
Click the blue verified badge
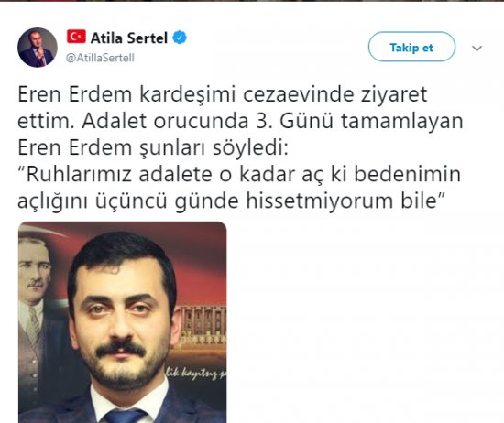point(180,38)
